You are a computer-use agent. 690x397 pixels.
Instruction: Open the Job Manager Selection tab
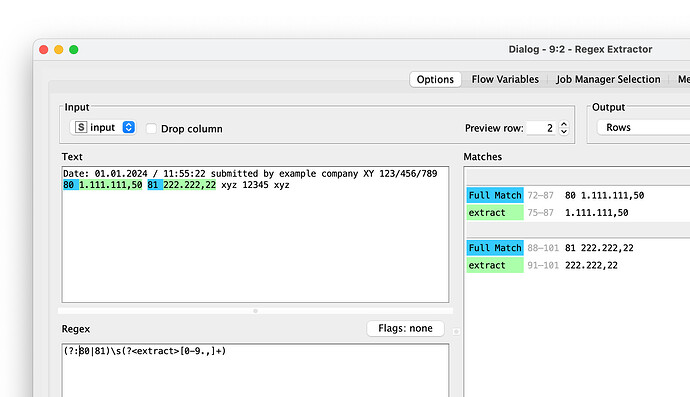tap(608, 79)
